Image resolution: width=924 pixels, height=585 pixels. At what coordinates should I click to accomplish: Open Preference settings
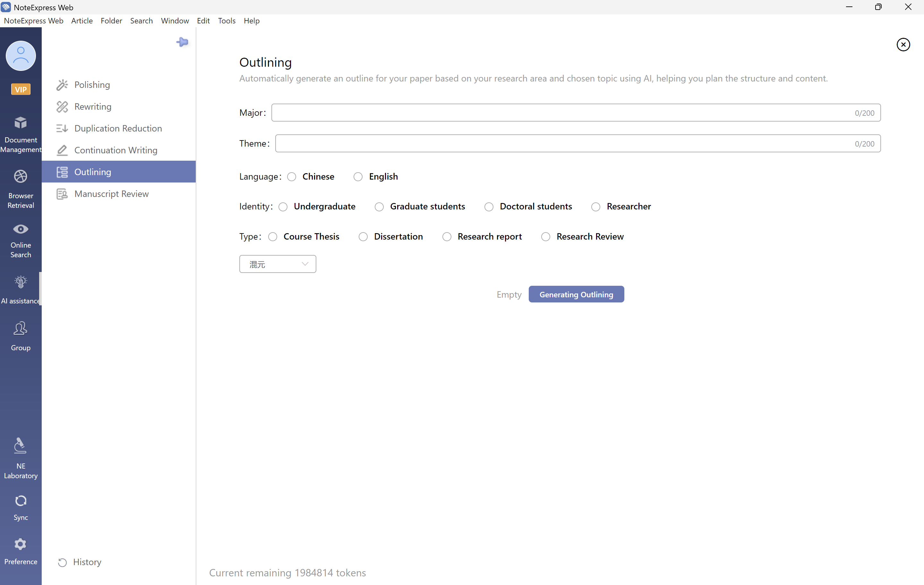point(21,551)
